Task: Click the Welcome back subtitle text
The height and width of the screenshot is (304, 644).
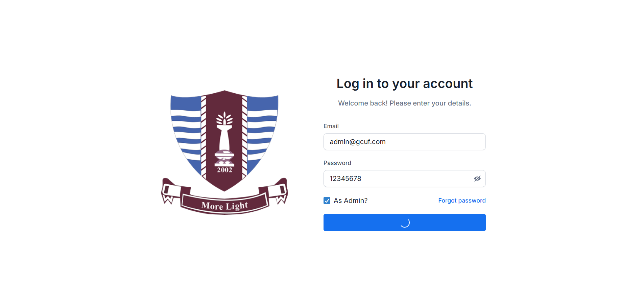Action: coord(404,103)
